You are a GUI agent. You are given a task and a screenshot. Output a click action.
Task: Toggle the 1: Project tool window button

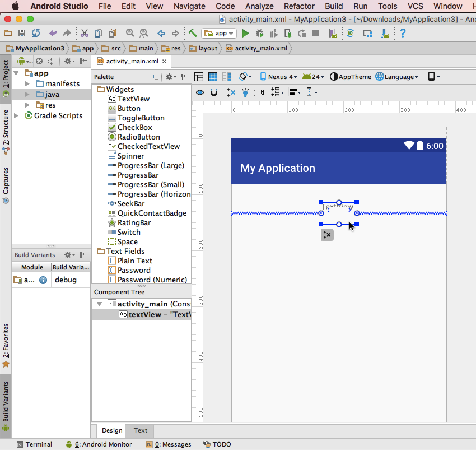(x=6, y=78)
